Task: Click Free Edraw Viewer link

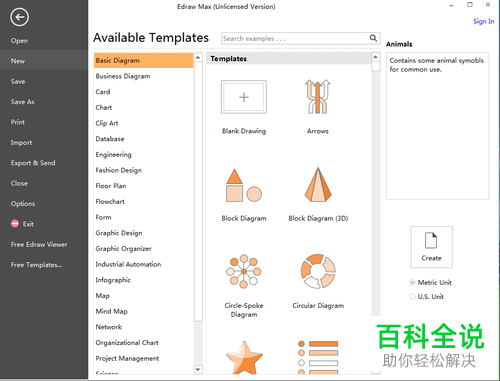Action: point(39,244)
